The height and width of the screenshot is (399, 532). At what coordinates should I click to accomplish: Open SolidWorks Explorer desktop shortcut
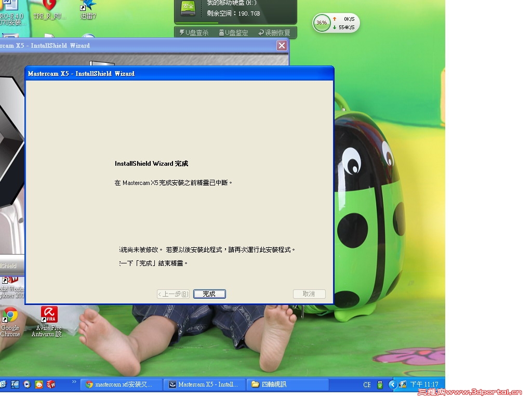pyautogui.click(x=12, y=288)
